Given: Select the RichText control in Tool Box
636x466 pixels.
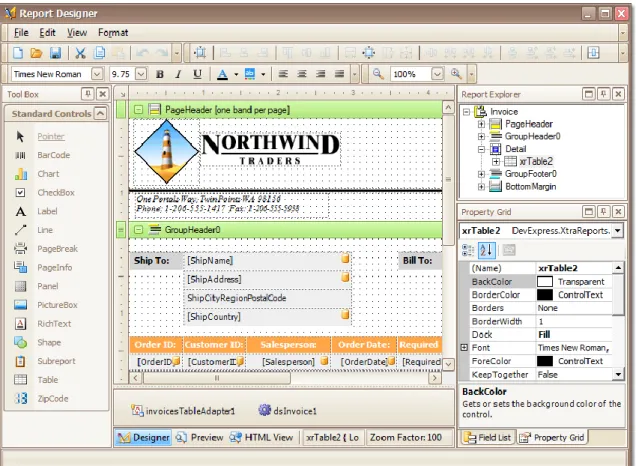Looking at the screenshot, I should [54, 324].
